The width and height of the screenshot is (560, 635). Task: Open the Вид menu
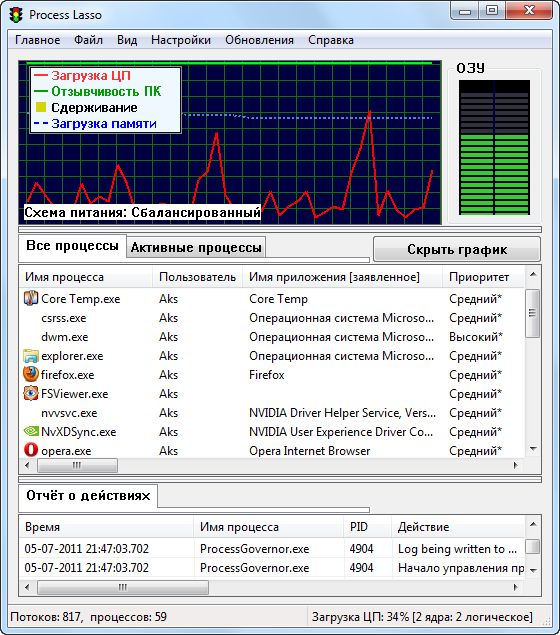click(127, 40)
